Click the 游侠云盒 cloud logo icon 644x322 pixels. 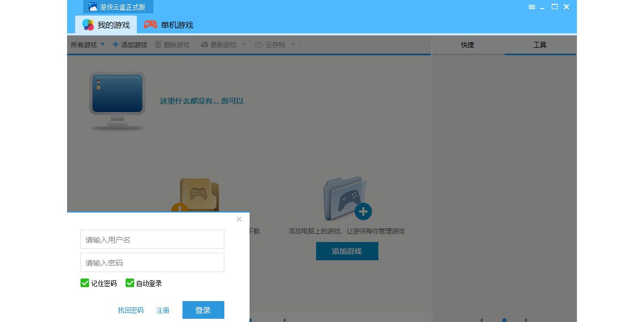click(x=93, y=7)
